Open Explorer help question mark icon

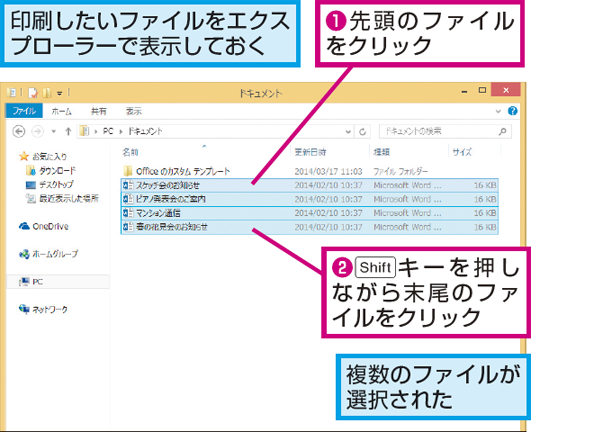point(512,111)
